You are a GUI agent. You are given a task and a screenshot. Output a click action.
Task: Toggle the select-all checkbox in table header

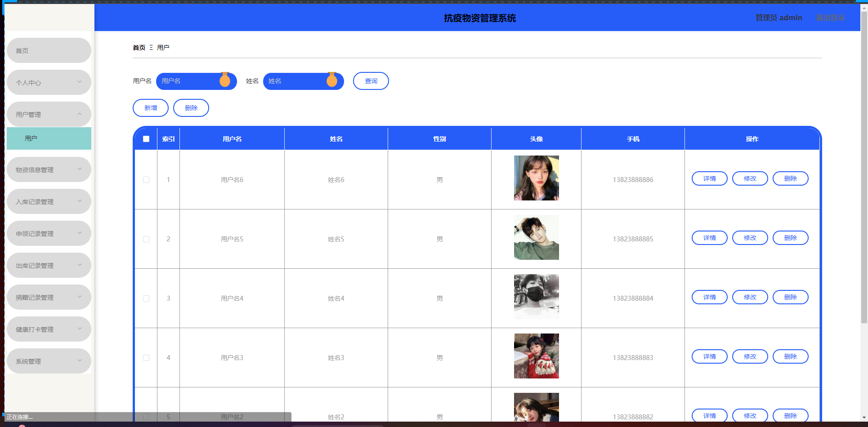click(146, 139)
